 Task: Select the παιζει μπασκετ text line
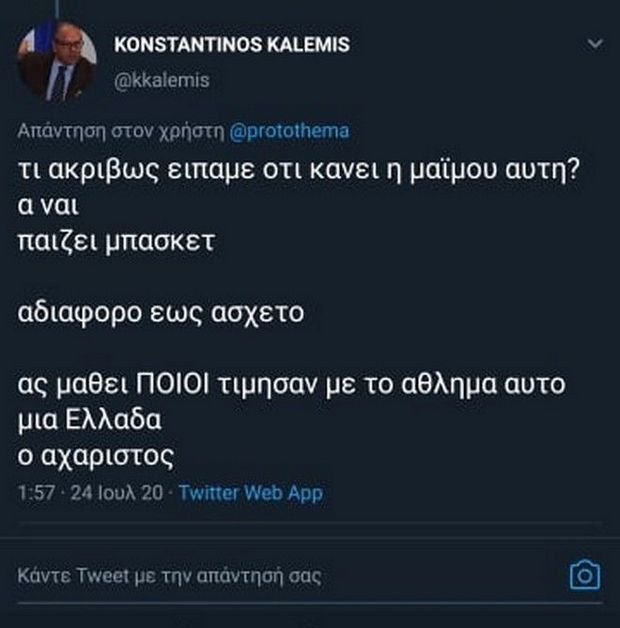pyautogui.click(x=116, y=242)
